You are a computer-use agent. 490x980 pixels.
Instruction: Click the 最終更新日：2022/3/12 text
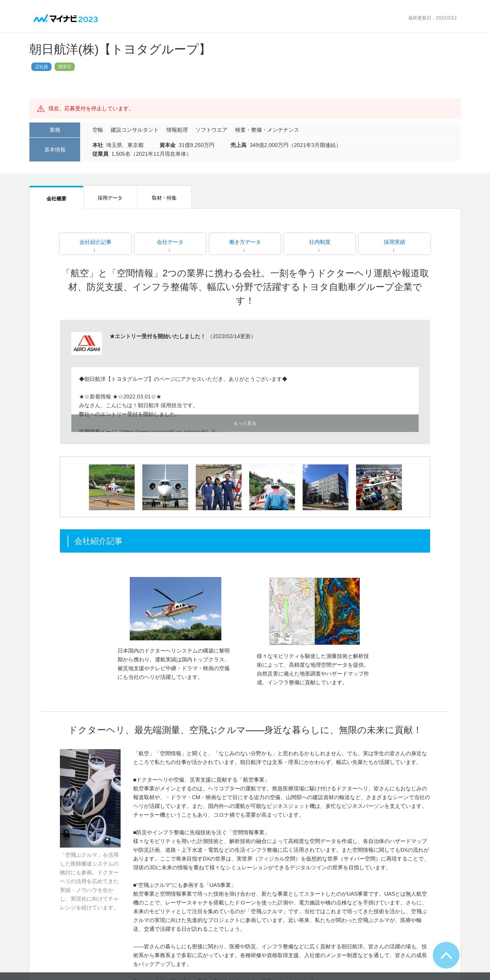(432, 18)
